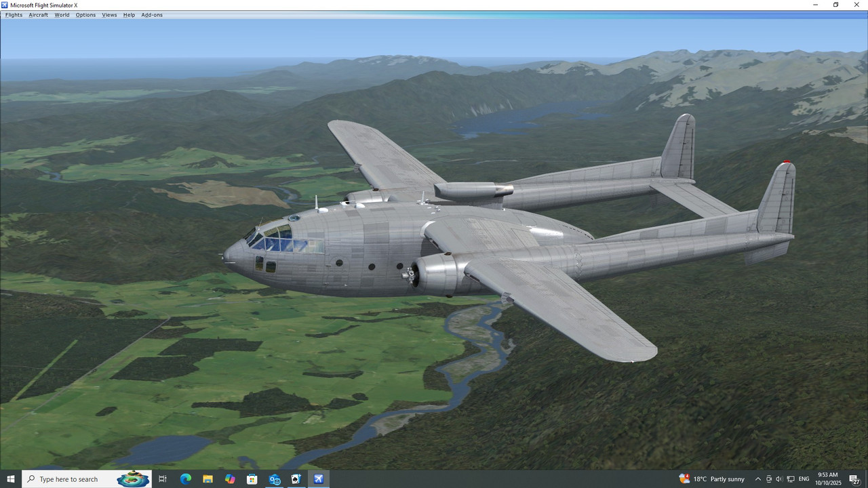This screenshot has height=488, width=868.
Task: Open the clock showing 9:53 AM
Action: pyautogui.click(x=827, y=479)
